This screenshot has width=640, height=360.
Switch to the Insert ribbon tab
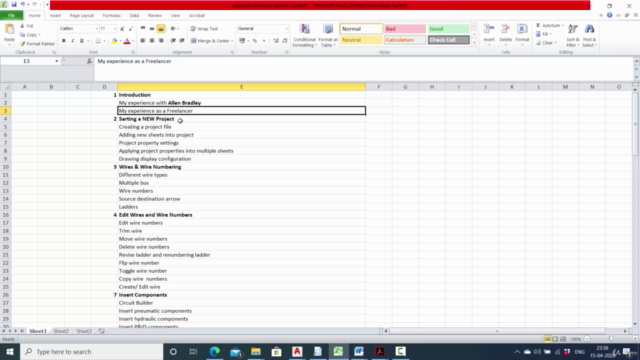[55, 16]
